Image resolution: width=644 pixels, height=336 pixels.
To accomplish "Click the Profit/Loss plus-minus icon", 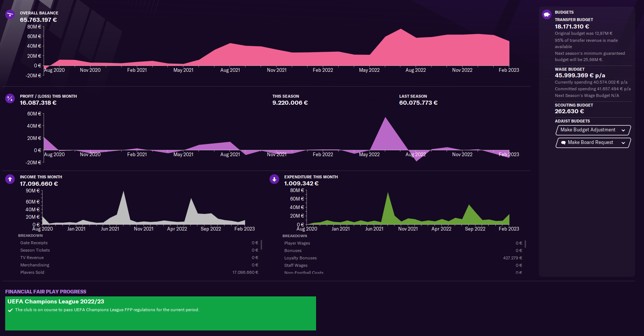I will 10,98.
